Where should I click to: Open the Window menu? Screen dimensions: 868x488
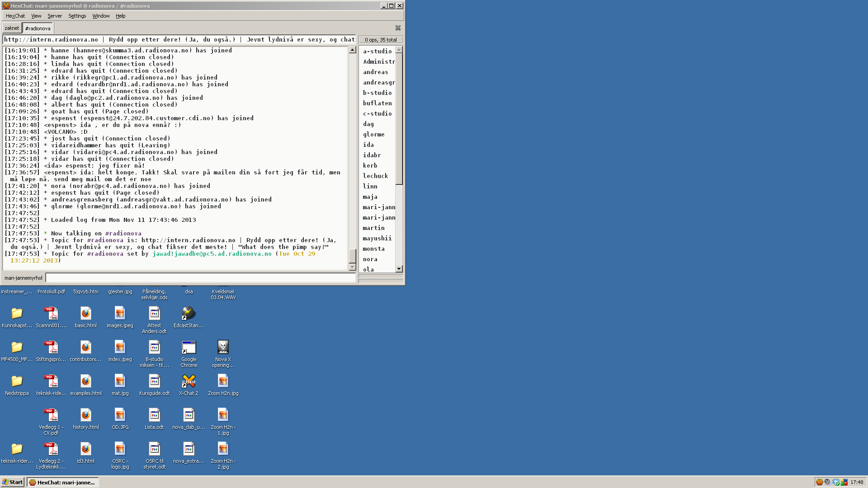[101, 16]
